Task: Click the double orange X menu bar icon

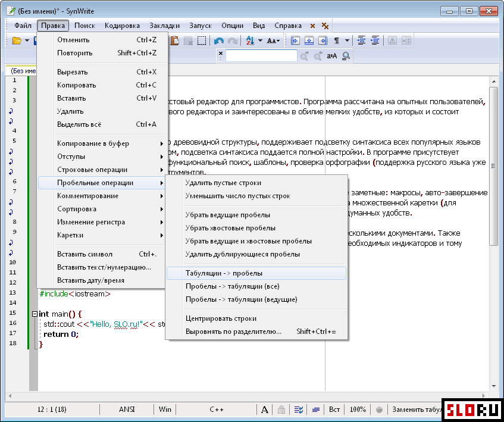Action: click(x=325, y=26)
